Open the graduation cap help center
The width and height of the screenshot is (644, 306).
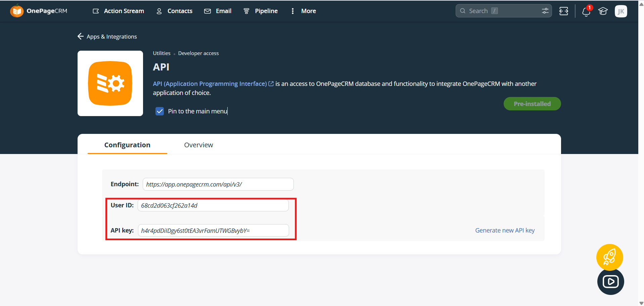click(603, 11)
